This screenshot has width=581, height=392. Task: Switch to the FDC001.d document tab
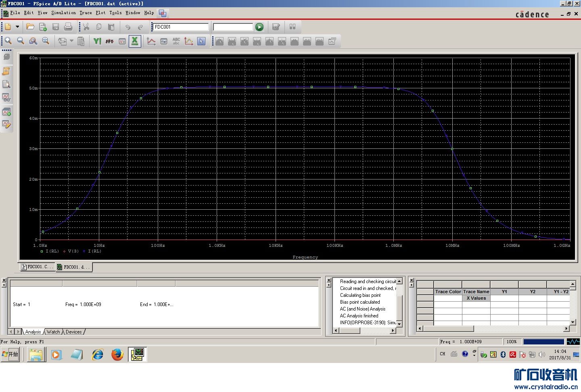click(74, 267)
